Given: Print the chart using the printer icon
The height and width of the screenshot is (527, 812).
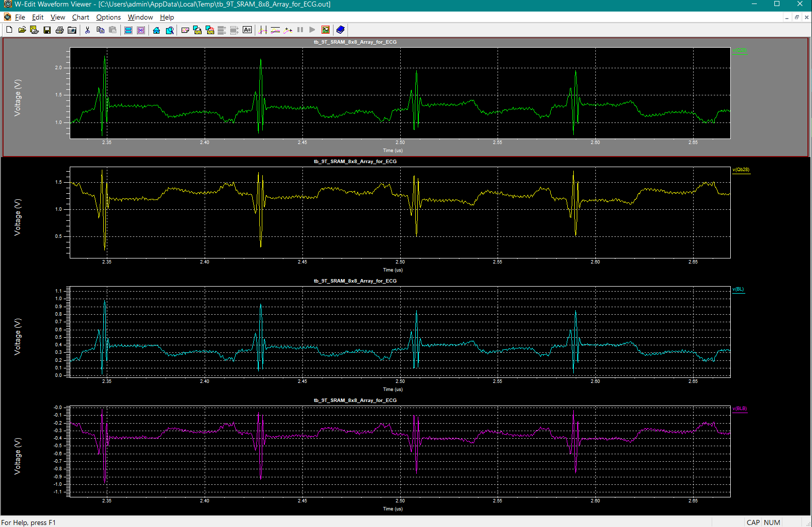Looking at the screenshot, I should [60, 30].
